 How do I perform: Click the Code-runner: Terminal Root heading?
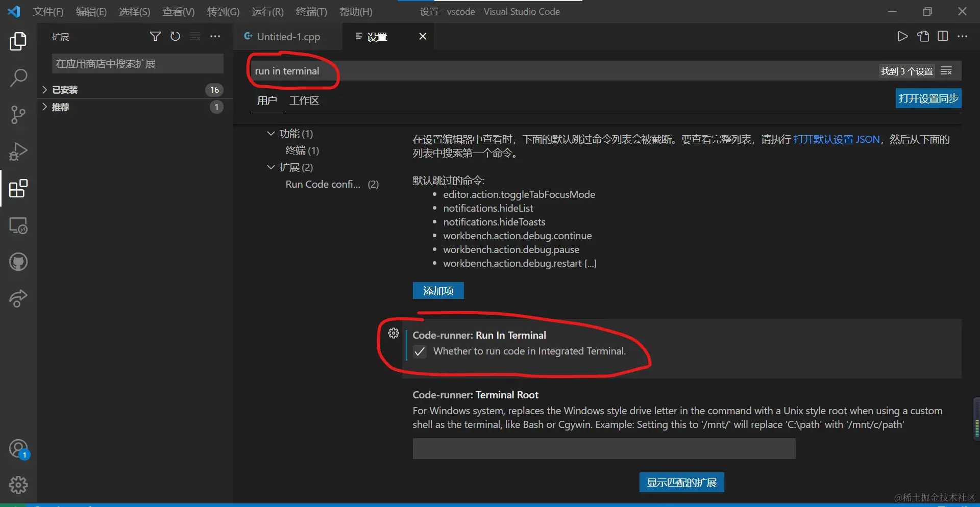475,395
